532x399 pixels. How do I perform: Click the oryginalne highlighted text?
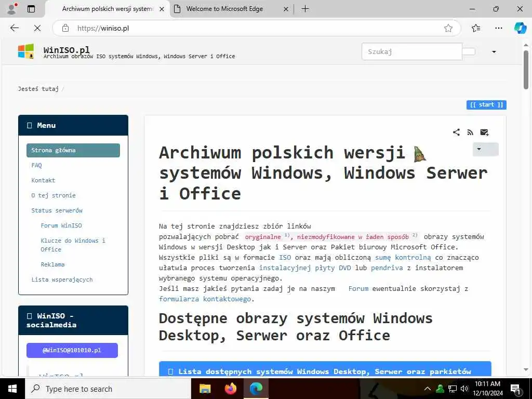(x=262, y=237)
